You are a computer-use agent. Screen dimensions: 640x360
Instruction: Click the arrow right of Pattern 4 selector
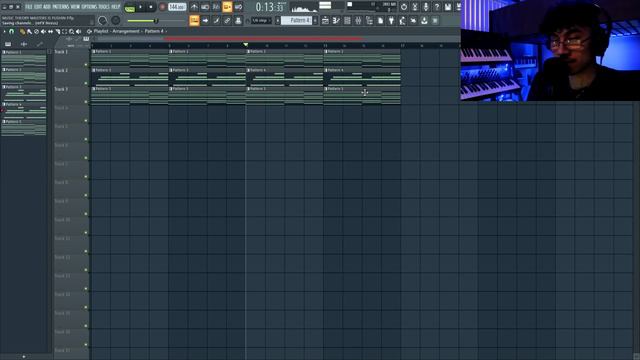pyautogui.click(x=315, y=20)
